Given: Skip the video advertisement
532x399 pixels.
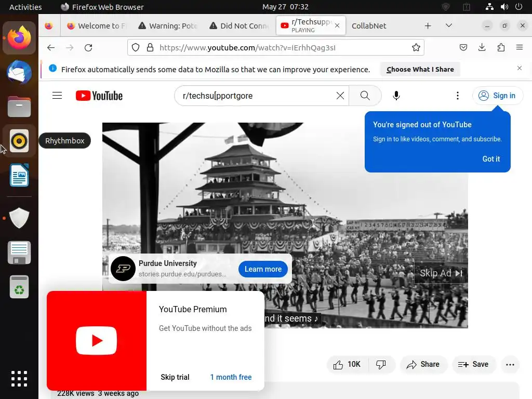Looking at the screenshot, I should click(x=441, y=273).
